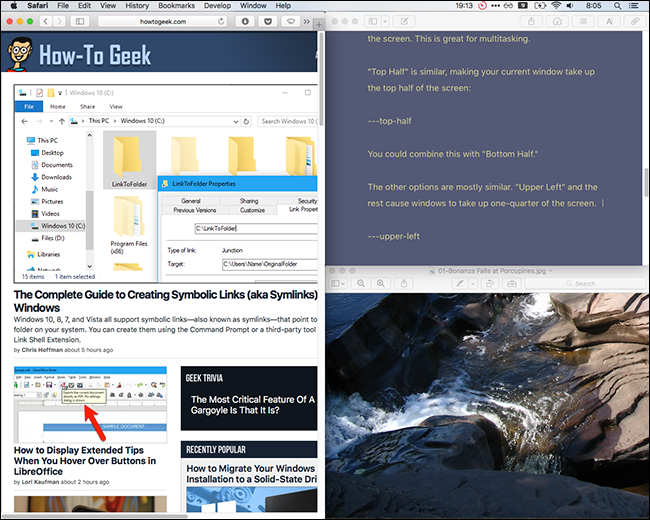Viewport: 650px width, 520px height.
Task: Open the LibreOffice extended tips article headline
Action: [x=85, y=461]
